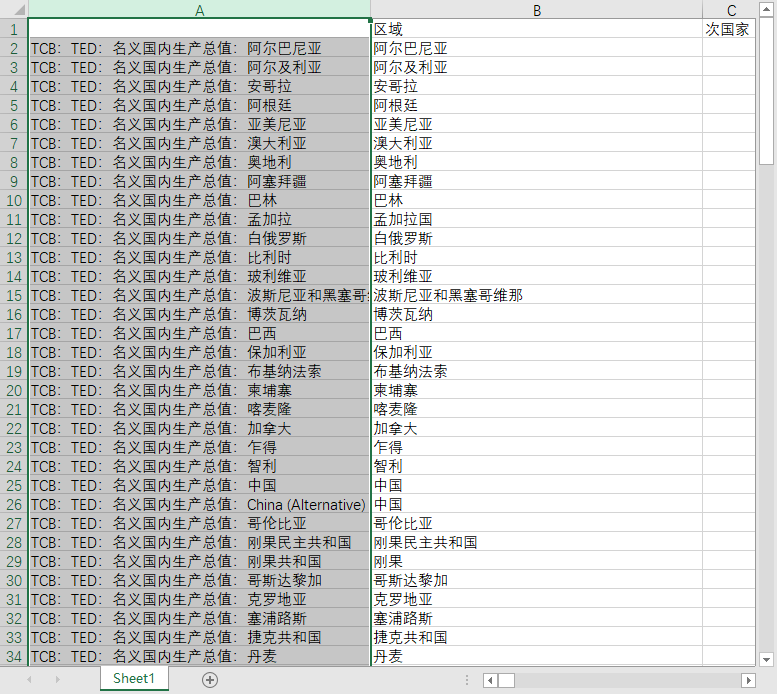Select column B cell 玻利维亚
The image size is (777, 694).
point(537,276)
